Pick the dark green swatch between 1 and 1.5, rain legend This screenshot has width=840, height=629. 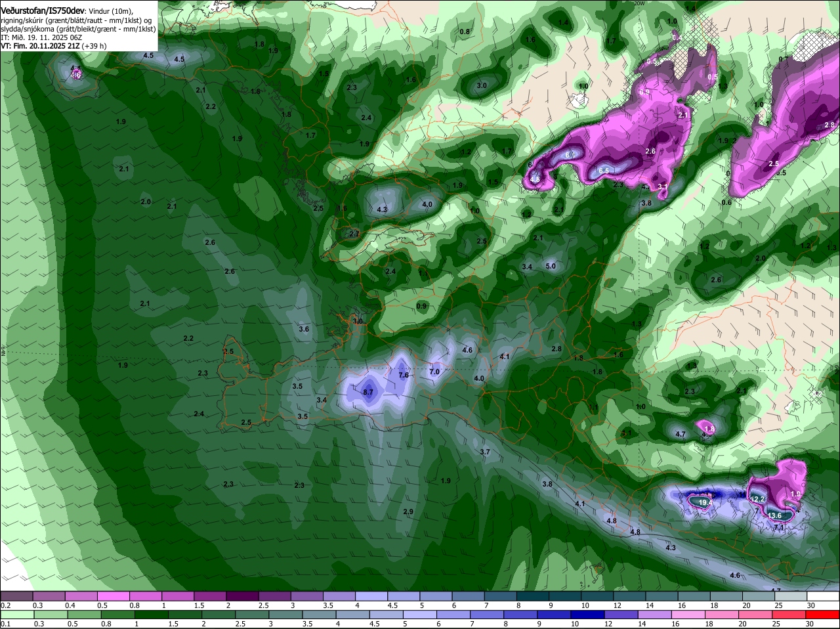tap(153, 615)
